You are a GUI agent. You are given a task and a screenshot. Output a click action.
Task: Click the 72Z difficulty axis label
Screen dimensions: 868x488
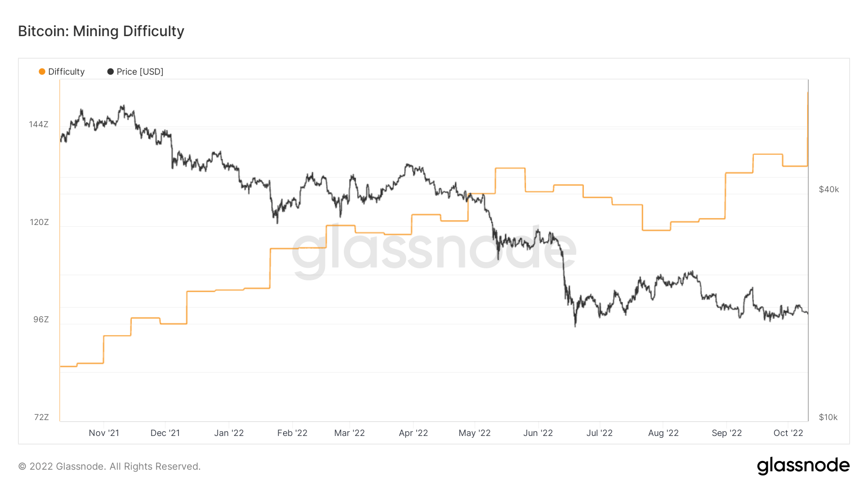click(41, 417)
